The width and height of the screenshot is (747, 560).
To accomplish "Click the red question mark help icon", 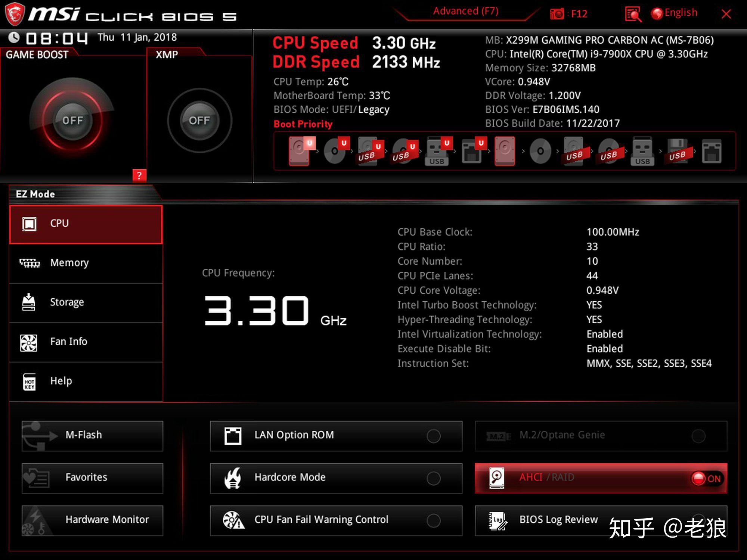I will click(139, 175).
